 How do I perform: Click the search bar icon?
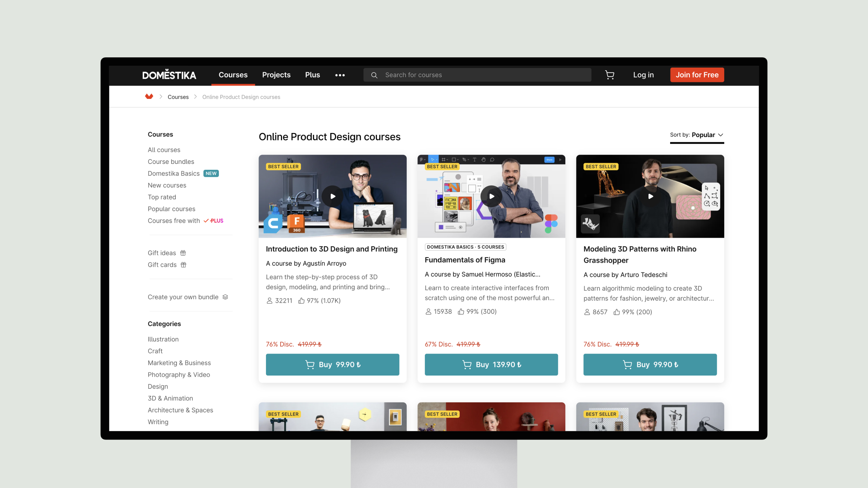click(x=374, y=75)
